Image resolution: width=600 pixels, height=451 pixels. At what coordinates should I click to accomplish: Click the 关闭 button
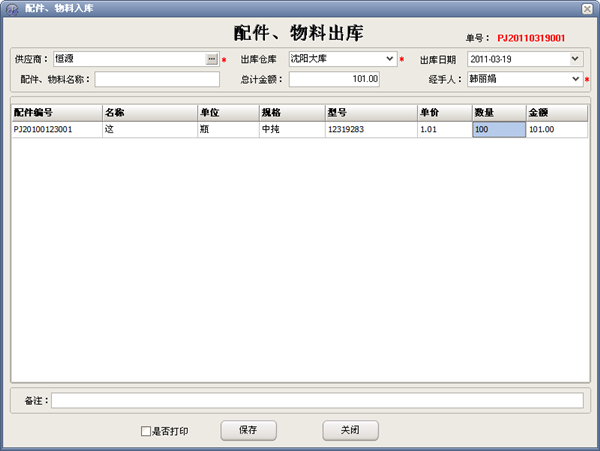point(350,430)
